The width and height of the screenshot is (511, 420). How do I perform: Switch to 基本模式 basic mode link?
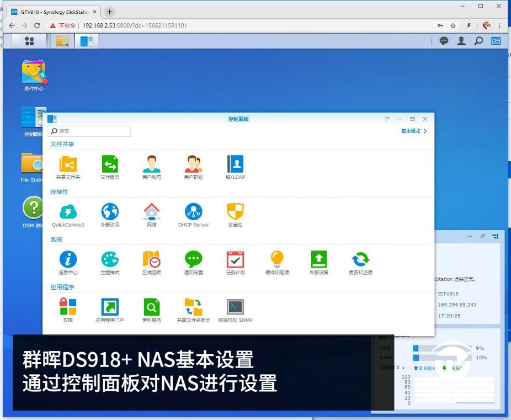pos(414,131)
